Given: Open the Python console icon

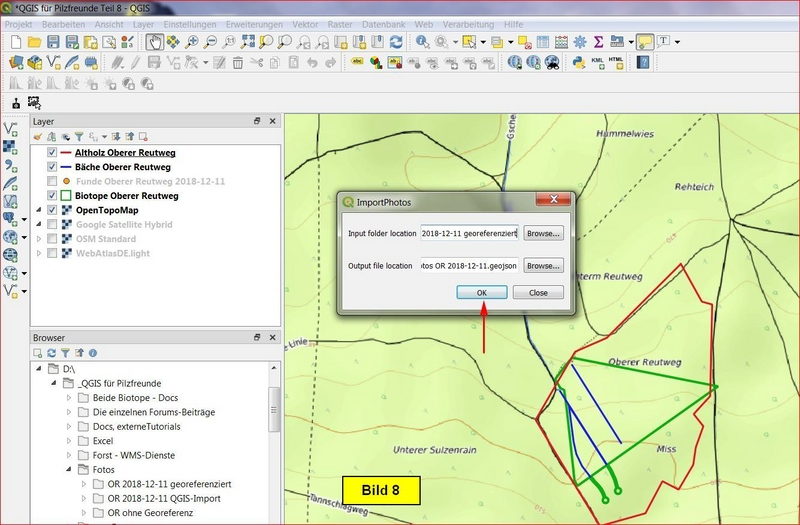Looking at the screenshot, I should click(x=578, y=62).
